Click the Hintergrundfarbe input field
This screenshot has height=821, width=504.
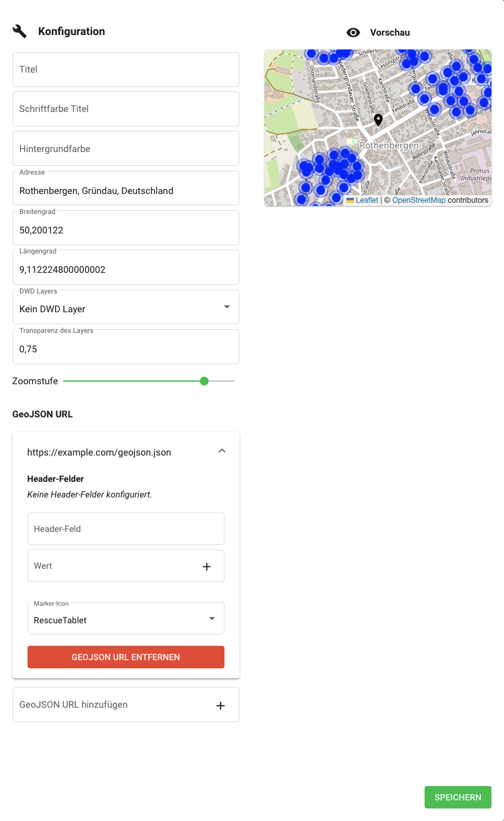[126, 149]
